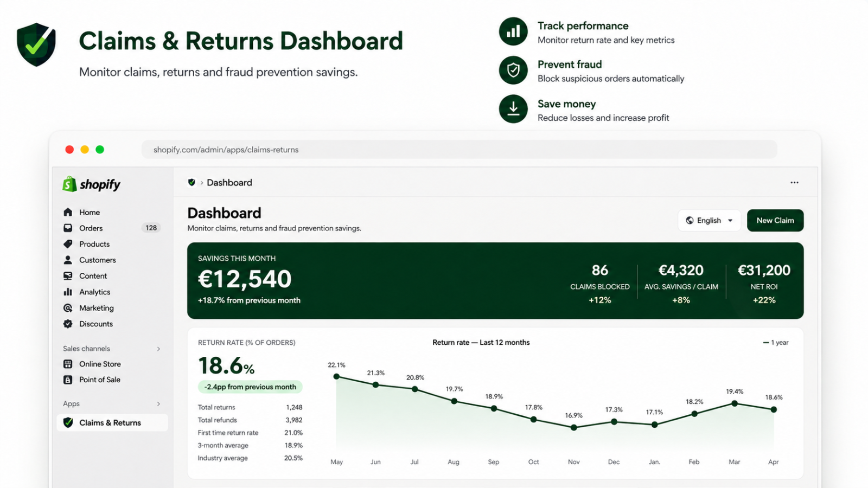Click the Shopify logo in sidebar
The width and height of the screenshot is (868, 488).
tap(91, 184)
